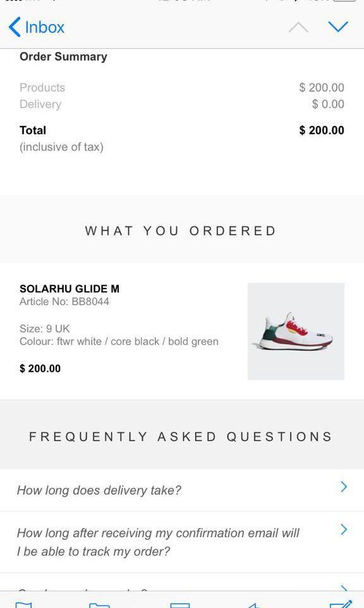
Task: Tap the Order Summary heading
Action: click(62, 56)
